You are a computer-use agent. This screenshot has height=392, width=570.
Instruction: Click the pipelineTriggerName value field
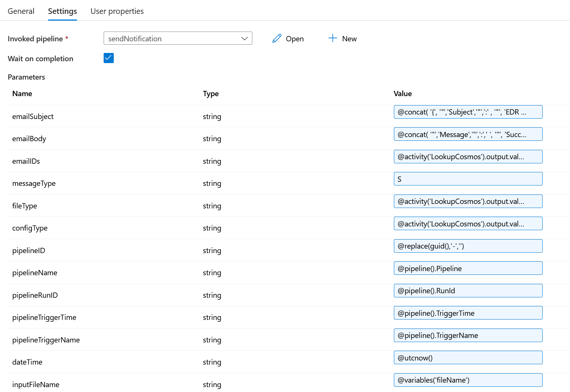coord(467,335)
